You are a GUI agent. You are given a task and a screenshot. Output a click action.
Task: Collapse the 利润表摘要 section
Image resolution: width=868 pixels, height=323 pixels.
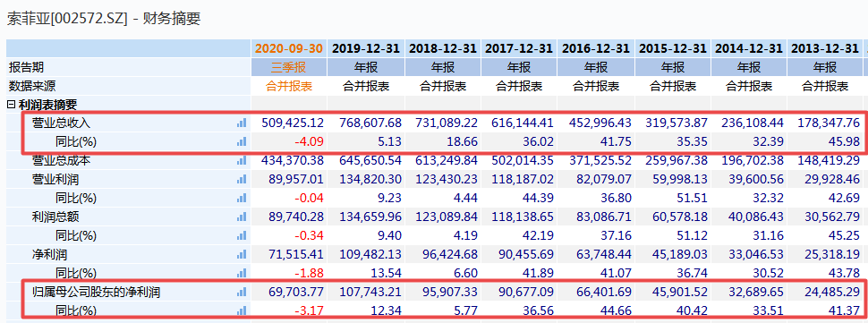coord(11,104)
